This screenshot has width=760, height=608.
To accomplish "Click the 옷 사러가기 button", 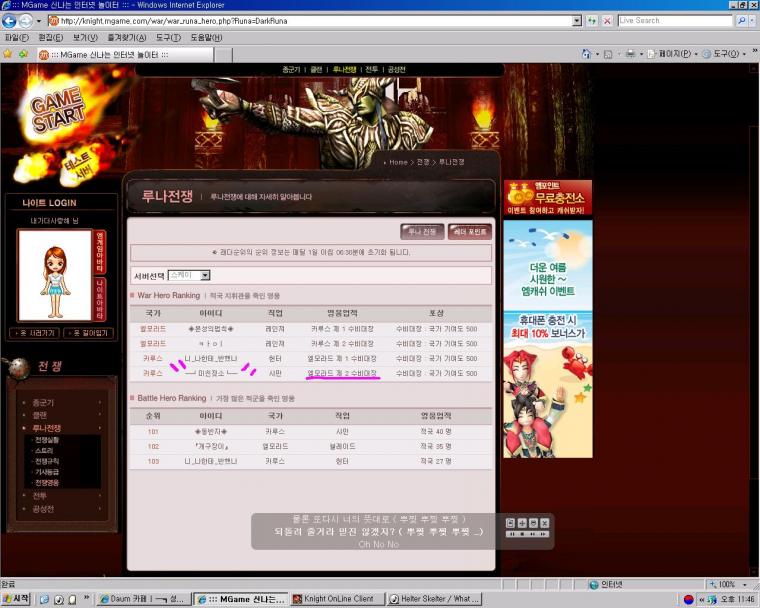I will click(x=35, y=333).
